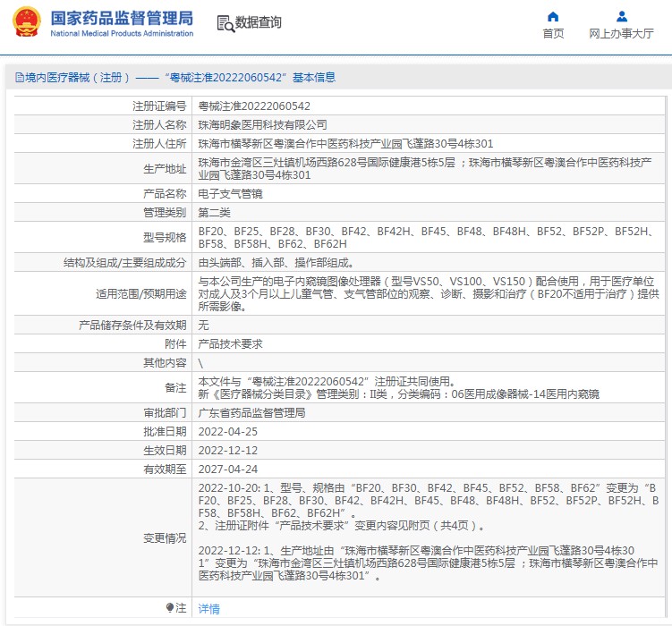Click the registration number 粤械注准20222060542 value
Image resolution: width=672 pixels, height=626 pixels.
[254, 106]
